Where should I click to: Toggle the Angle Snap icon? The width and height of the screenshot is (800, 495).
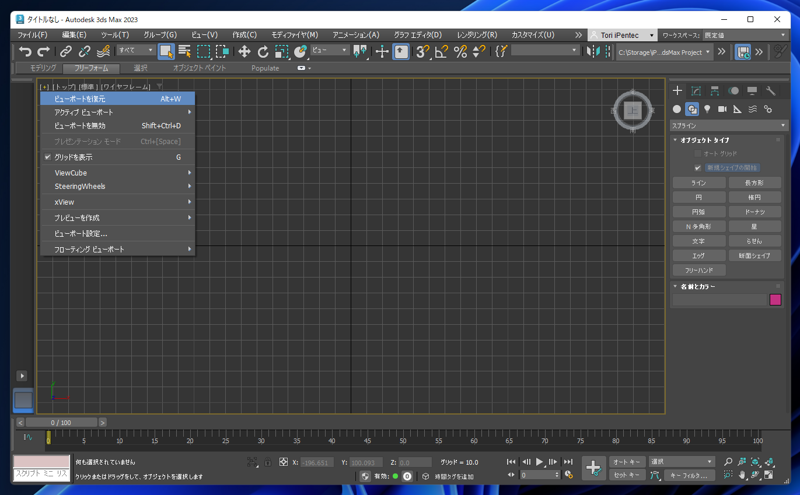tap(441, 52)
